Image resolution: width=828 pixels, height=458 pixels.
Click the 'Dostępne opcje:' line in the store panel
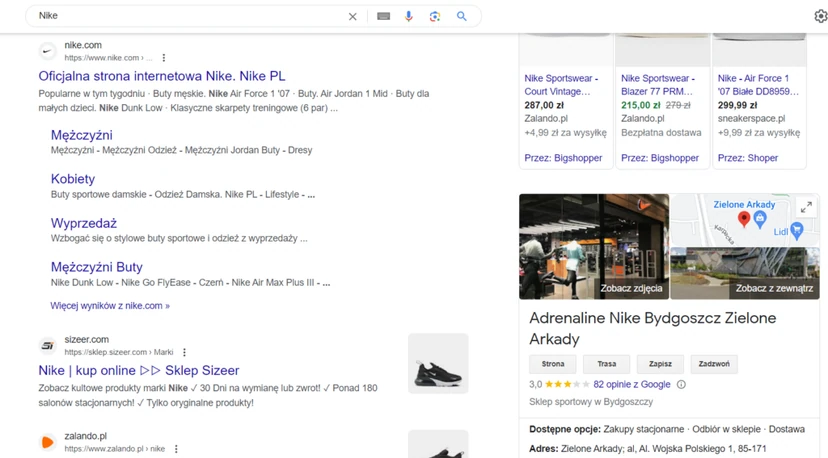click(x=667, y=429)
